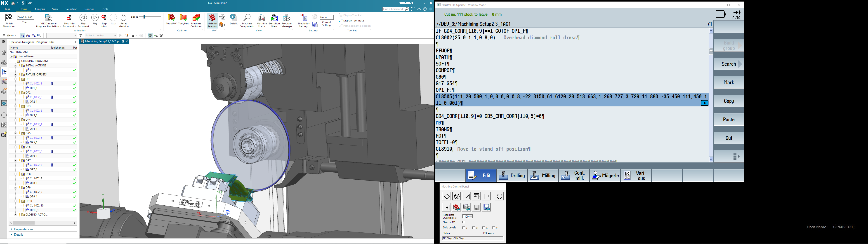868x244 pixels.
Task: Click Machining Setup2 3_1AC1.prt document tab
Action: (x=102, y=41)
